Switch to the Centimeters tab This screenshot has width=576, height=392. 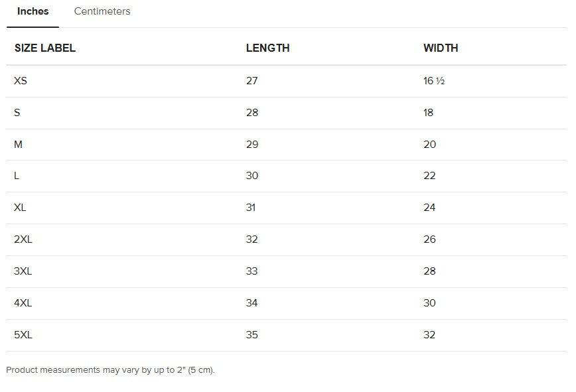point(102,11)
